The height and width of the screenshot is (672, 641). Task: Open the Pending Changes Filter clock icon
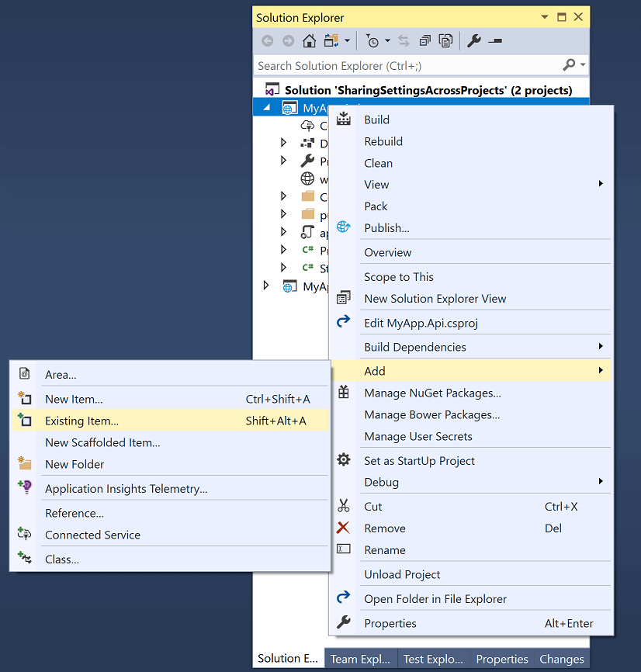(x=372, y=41)
